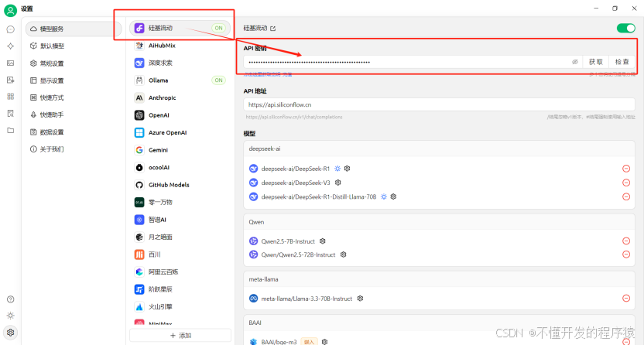
Task: Select 模型服务 settings section
Action: tap(74, 29)
